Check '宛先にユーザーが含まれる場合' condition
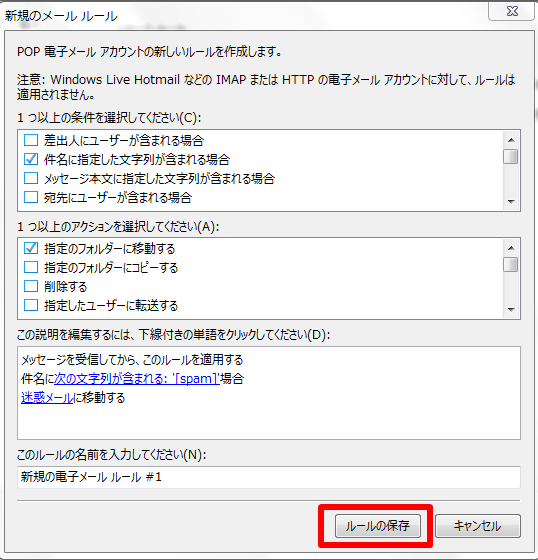This screenshot has height=560, width=538. (x=31, y=197)
